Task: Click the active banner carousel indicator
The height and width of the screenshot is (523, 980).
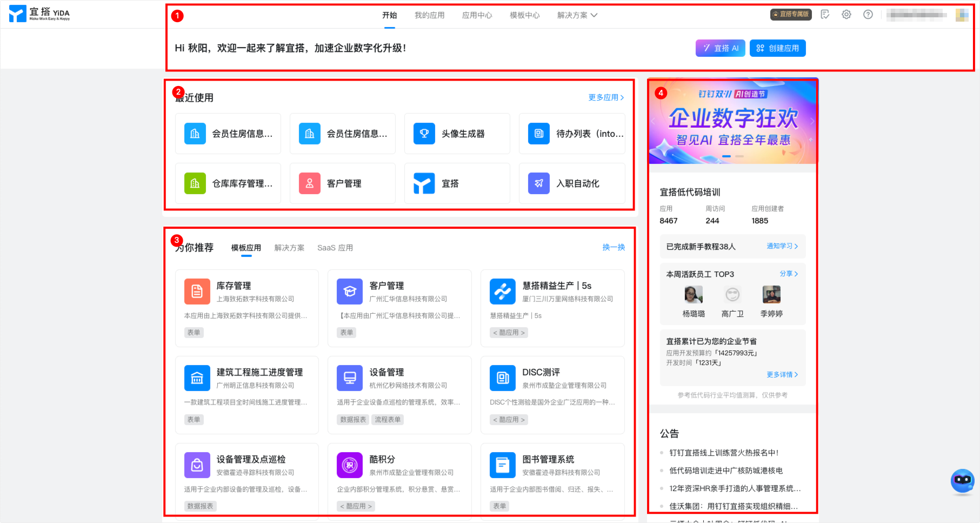Action: [x=726, y=156]
